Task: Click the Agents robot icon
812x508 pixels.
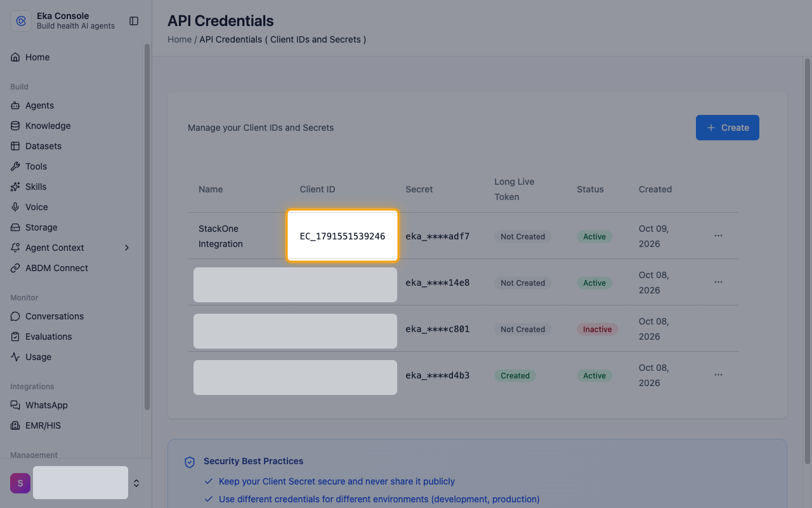Action: (15, 105)
